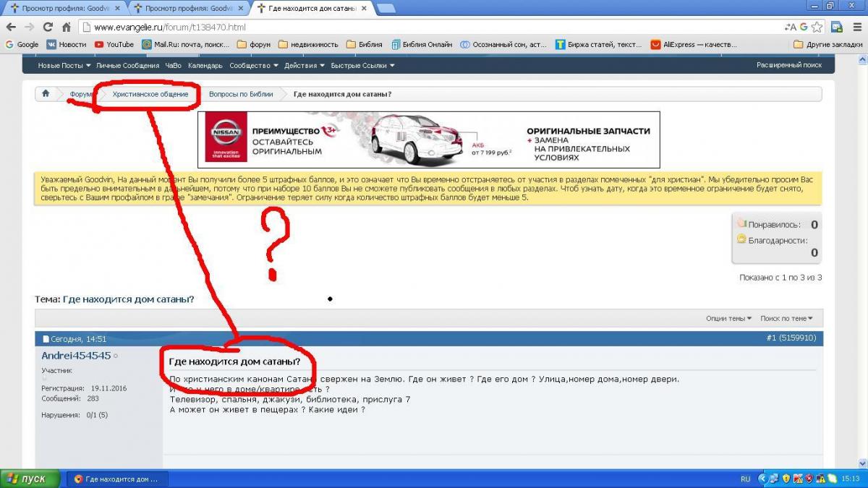
Task: Expand the Новые Посты menu
Action: click(x=64, y=65)
